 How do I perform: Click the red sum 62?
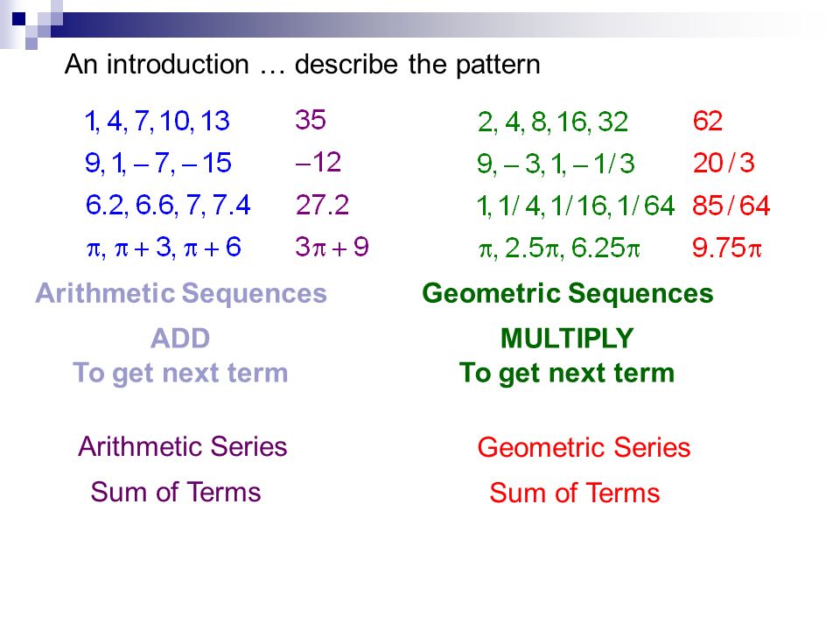[x=707, y=121]
